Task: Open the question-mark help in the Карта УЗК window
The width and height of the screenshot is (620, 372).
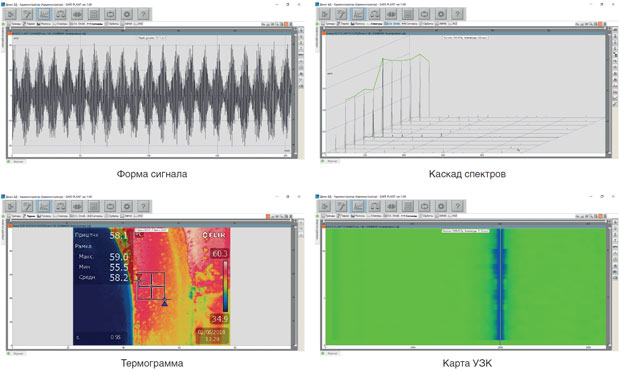Action: (x=458, y=206)
